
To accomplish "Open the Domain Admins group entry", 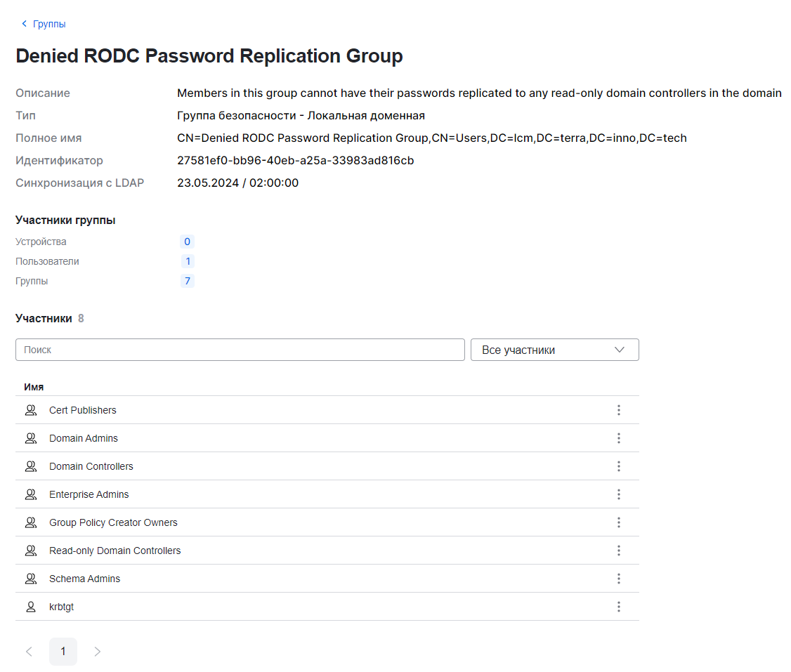I will click(84, 438).
